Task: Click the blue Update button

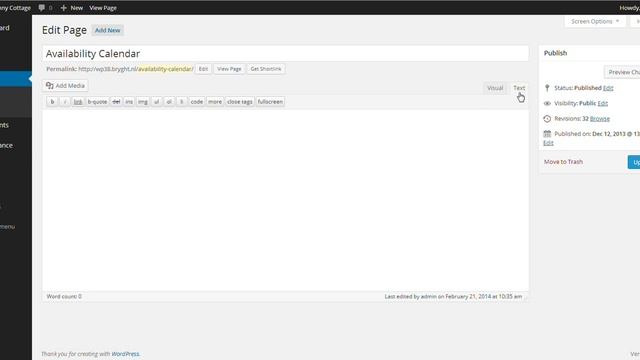Action: (634, 162)
